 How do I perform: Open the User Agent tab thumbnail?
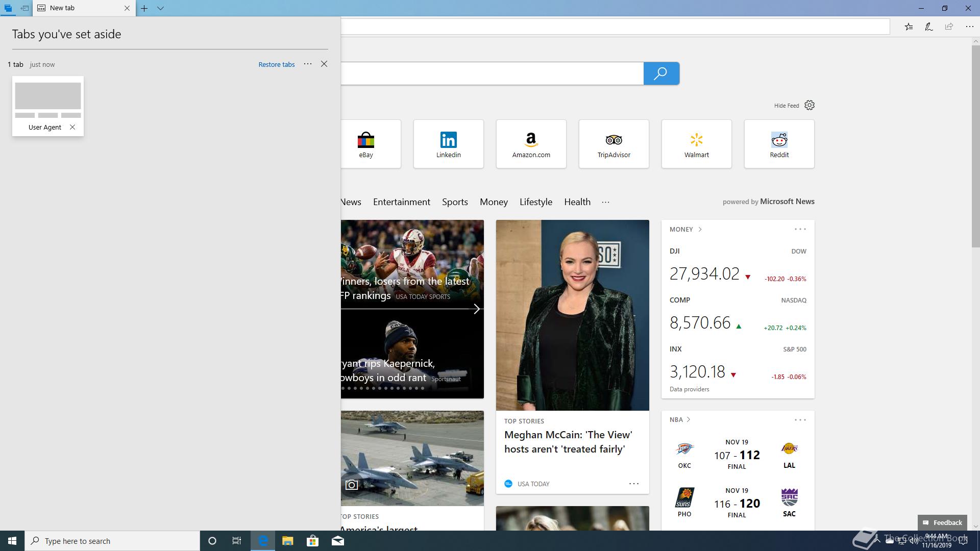click(48, 106)
